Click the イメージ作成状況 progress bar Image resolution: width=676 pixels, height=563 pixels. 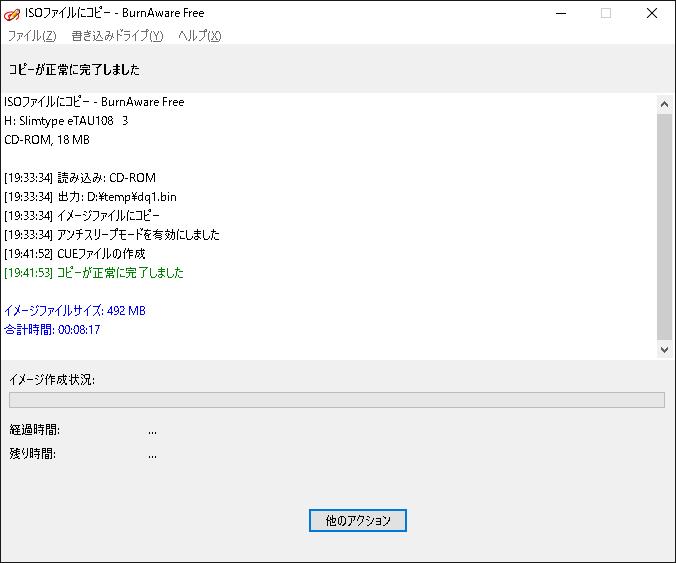[337, 400]
